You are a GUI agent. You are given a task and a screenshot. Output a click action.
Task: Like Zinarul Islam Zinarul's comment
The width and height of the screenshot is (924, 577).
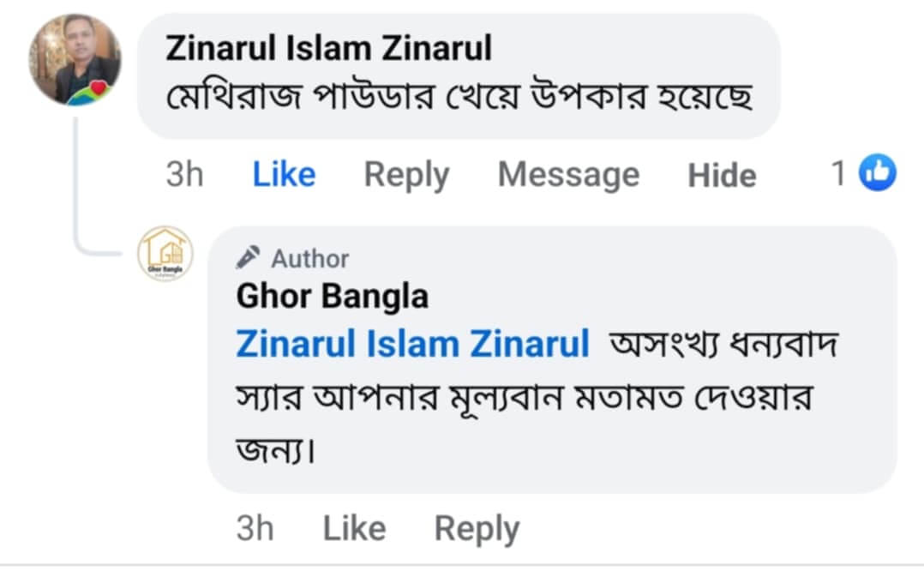(284, 175)
